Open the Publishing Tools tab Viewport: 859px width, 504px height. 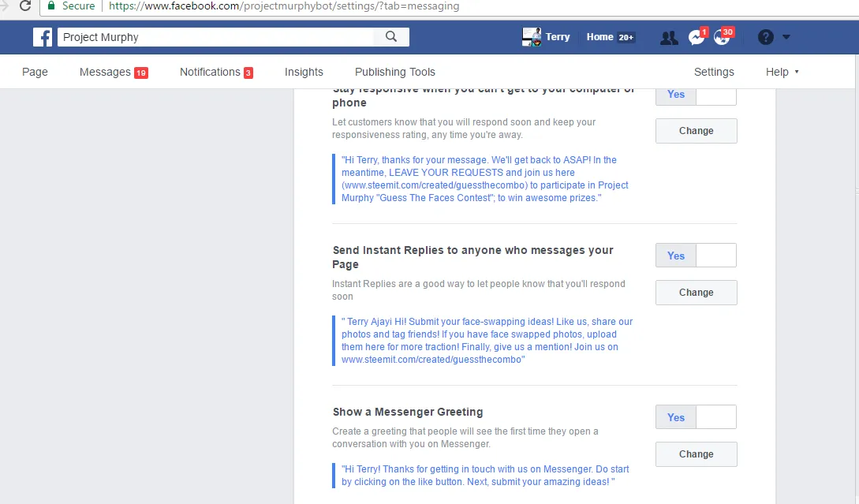coord(395,72)
